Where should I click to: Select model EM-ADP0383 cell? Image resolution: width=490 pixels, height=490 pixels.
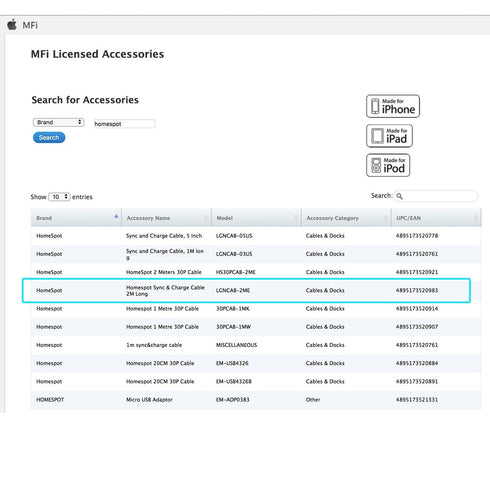[233, 400]
